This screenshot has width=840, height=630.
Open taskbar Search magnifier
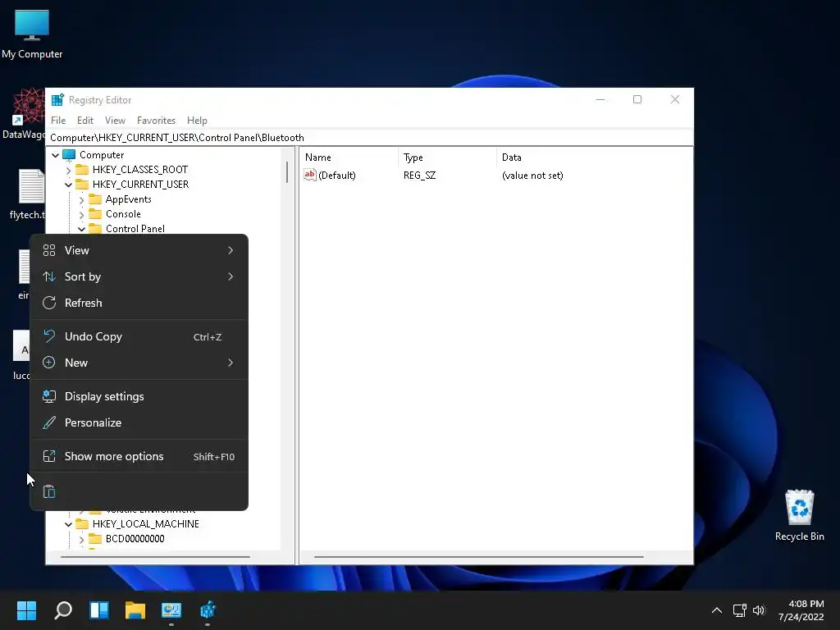pos(63,609)
